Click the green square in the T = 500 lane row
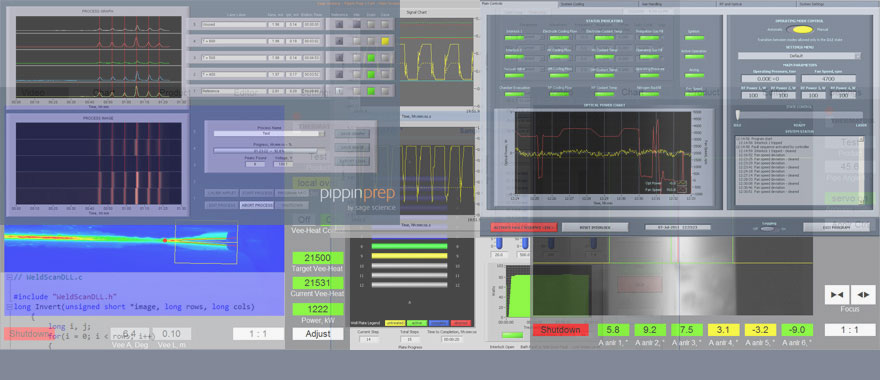 (x=371, y=58)
